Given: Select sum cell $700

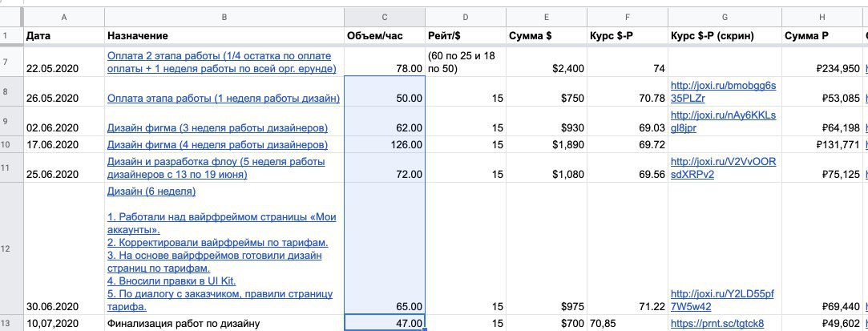Looking at the screenshot, I should tap(546, 323).
